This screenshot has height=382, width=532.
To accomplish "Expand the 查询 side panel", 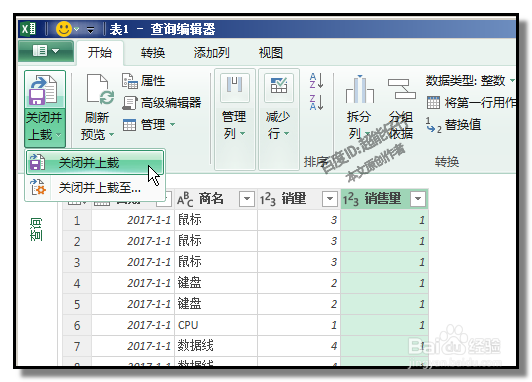I will click(x=36, y=229).
